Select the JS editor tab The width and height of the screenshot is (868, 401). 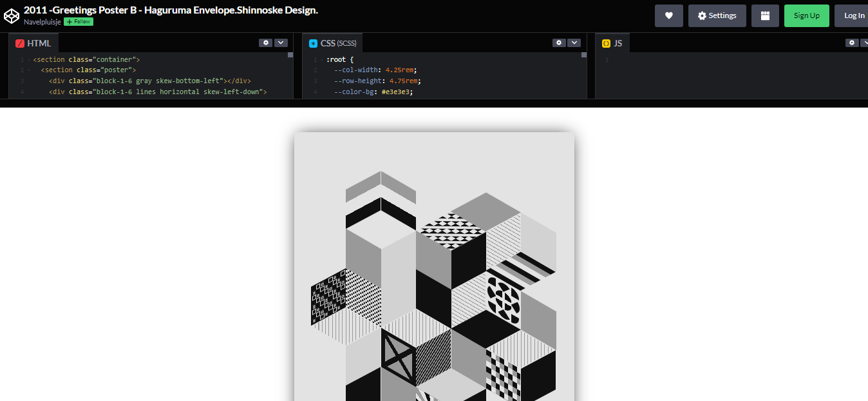[x=612, y=43]
